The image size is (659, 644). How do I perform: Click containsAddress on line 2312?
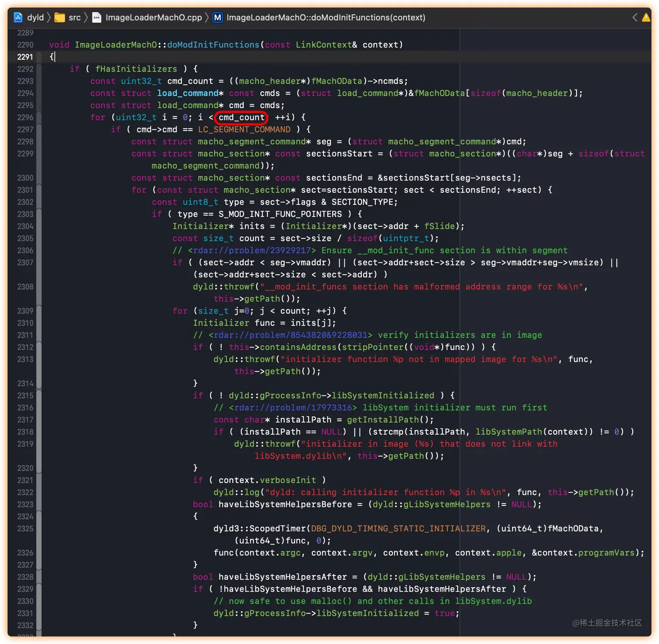click(299, 347)
